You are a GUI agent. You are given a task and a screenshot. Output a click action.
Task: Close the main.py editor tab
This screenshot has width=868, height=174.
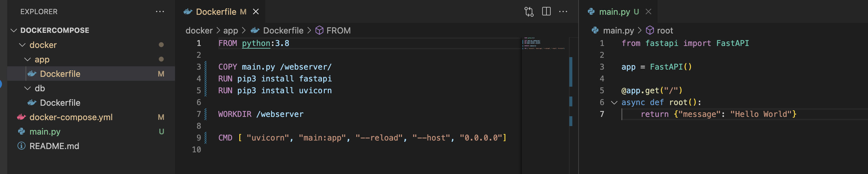(x=648, y=12)
